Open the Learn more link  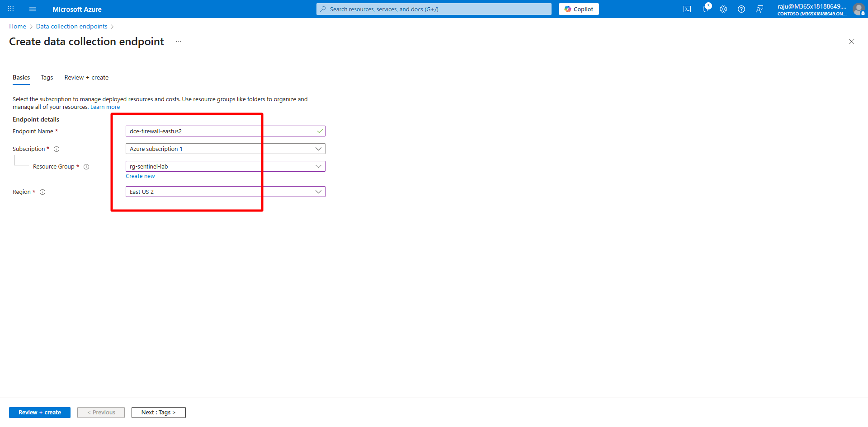[105, 107]
